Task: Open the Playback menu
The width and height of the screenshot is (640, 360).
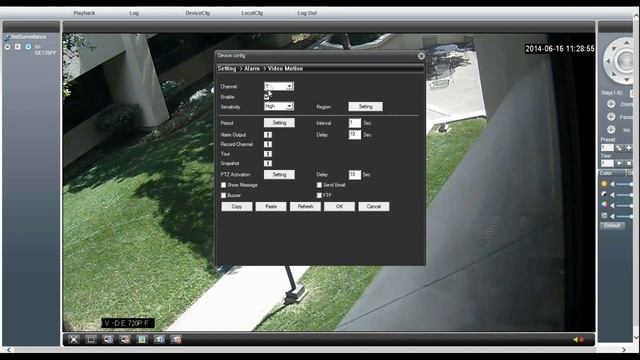Action: (x=84, y=13)
